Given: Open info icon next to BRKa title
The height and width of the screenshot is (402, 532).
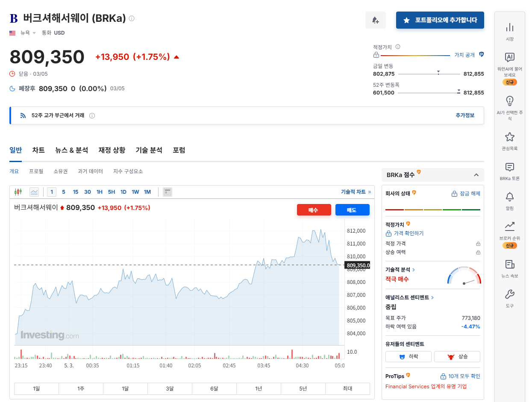Looking at the screenshot, I should tap(132, 18).
